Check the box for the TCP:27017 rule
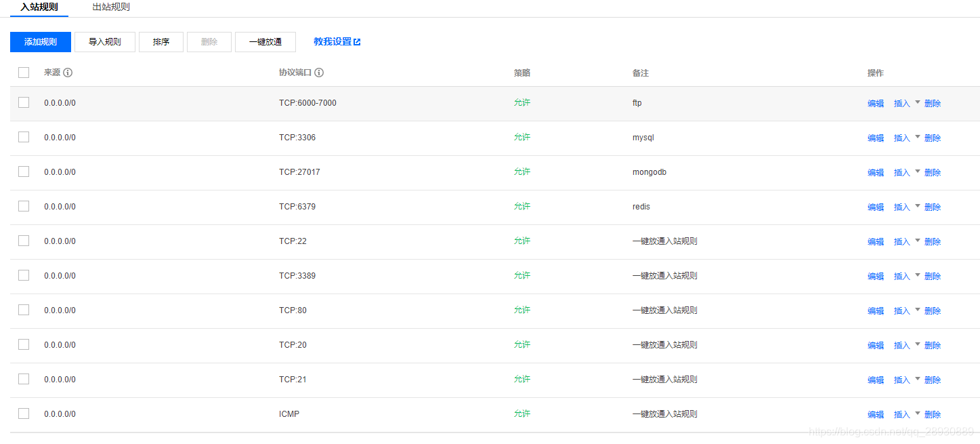980x444 pixels. pyautogui.click(x=24, y=171)
